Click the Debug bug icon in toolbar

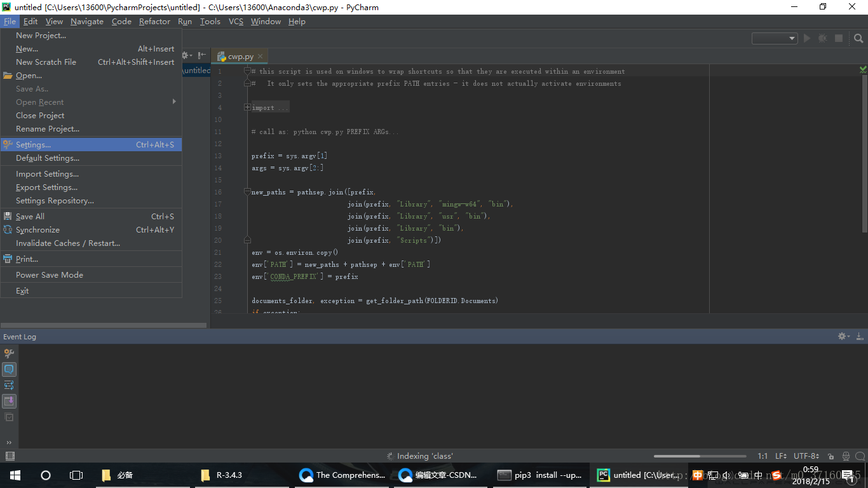point(823,38)
